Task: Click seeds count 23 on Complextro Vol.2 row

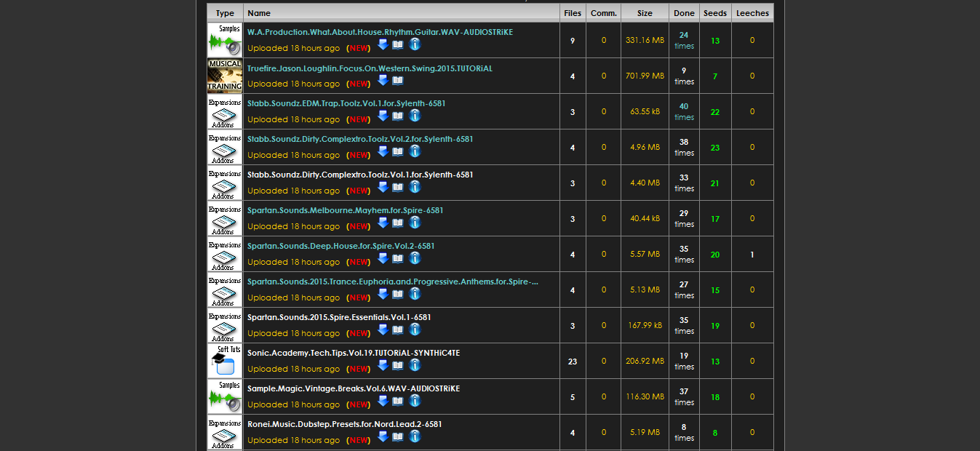Action: [x=715, y=148]
